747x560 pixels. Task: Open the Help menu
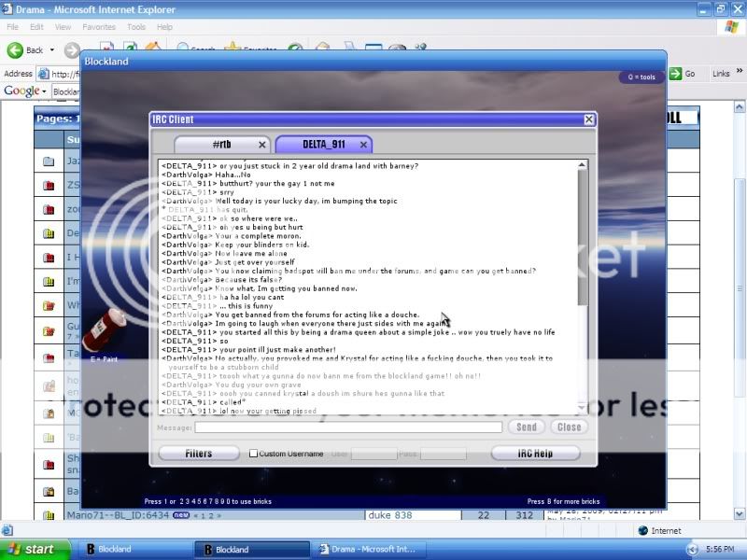pyautogui.click(x=165, y=27)
